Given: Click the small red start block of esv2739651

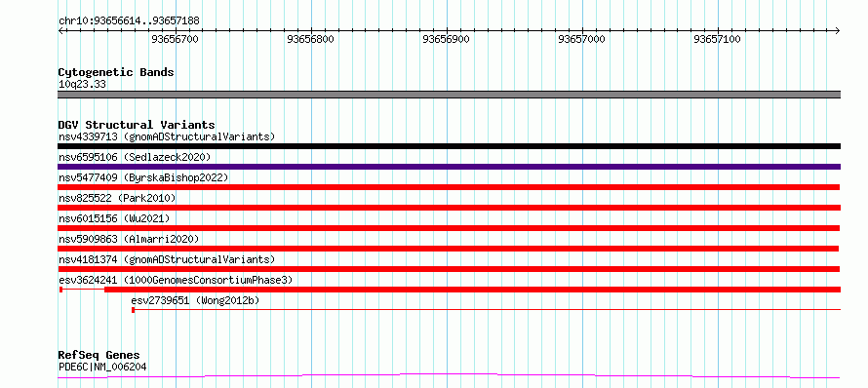Looking at the screenshot, I should 134,310.
